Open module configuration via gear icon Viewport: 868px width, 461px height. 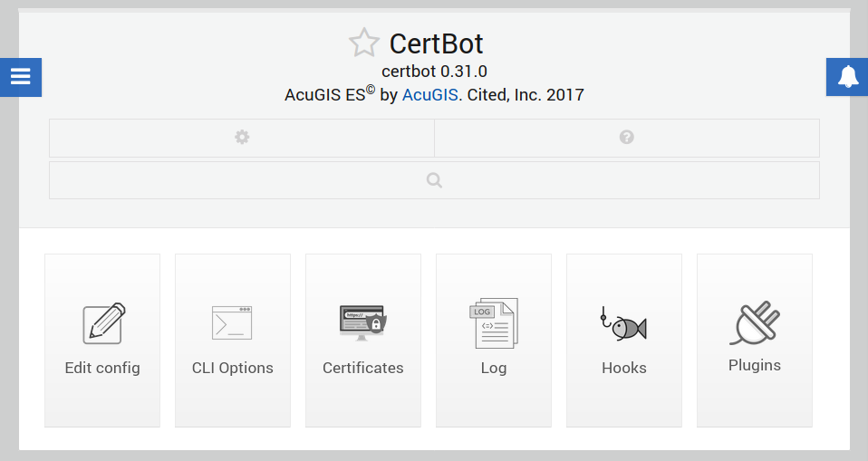click(242, 138)
